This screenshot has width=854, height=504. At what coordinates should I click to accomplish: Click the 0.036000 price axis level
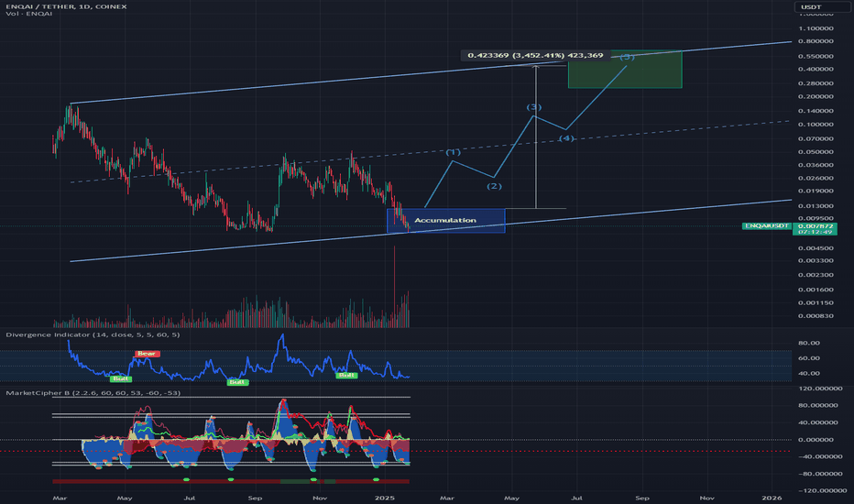816,165
